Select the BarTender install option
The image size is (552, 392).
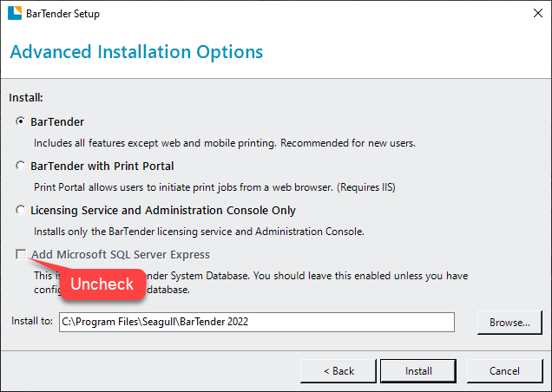click(x=21, y=122)
